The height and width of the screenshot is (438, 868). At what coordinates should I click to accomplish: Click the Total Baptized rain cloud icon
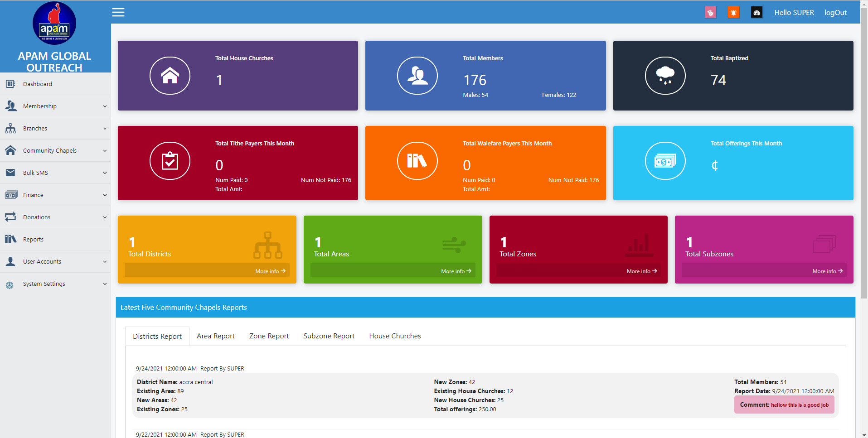point(665,76)
